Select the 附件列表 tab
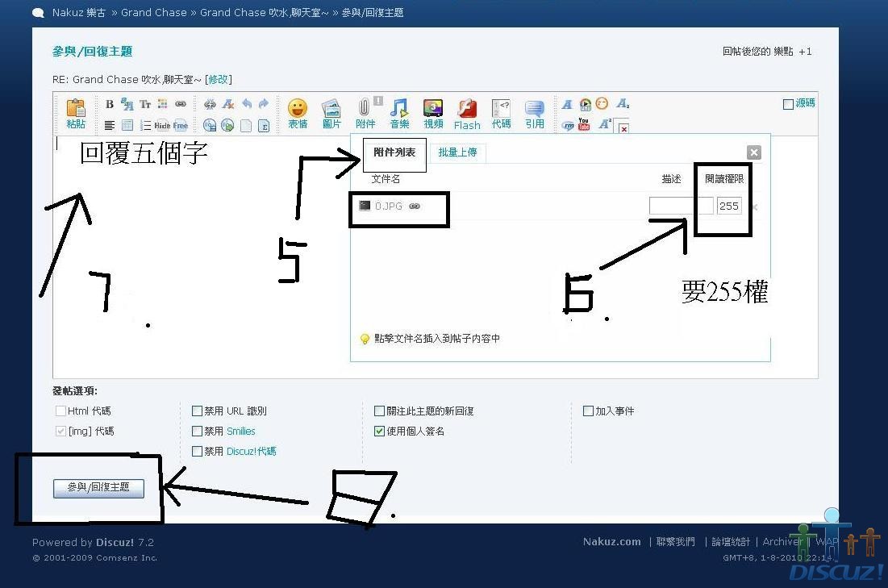This screenshot has width=888, height=588. (394, 152)
